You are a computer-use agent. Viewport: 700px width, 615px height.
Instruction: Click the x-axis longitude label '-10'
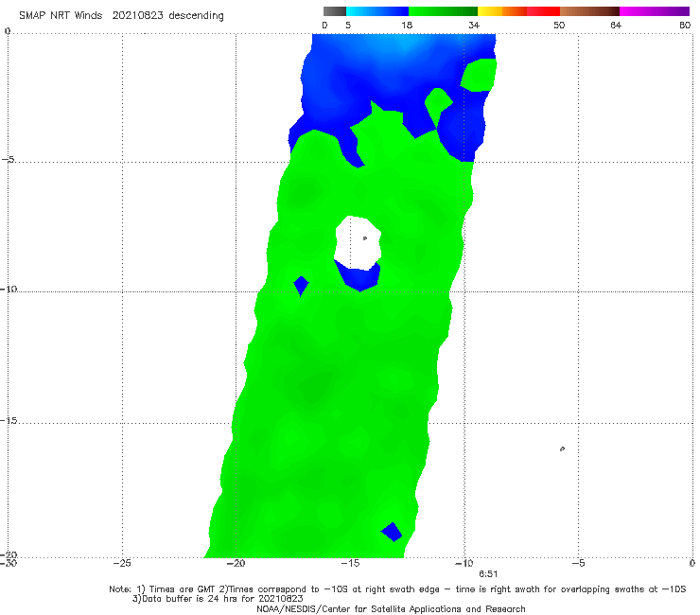(464, 563)
